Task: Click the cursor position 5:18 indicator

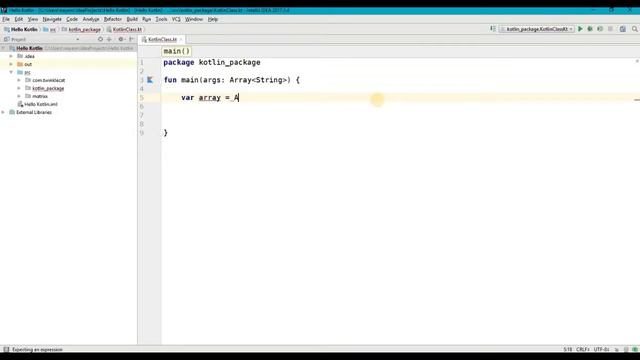Action: 568,349
